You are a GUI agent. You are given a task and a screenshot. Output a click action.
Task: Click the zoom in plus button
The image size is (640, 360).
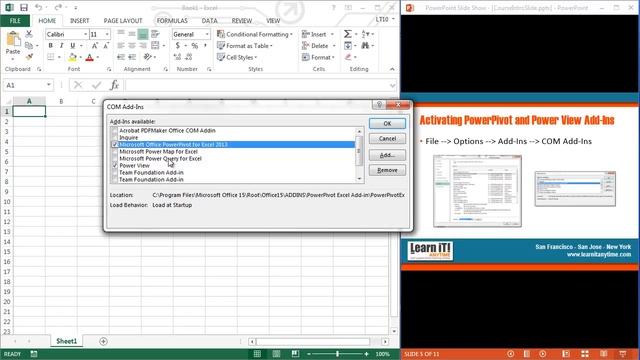tap(366, 354)
